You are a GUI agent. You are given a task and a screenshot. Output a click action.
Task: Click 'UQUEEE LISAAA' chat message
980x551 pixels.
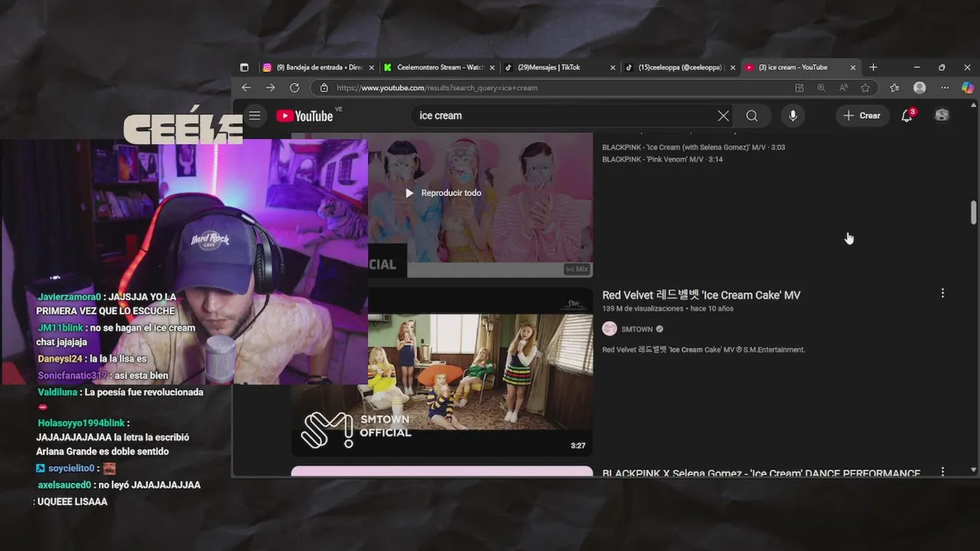73,502
